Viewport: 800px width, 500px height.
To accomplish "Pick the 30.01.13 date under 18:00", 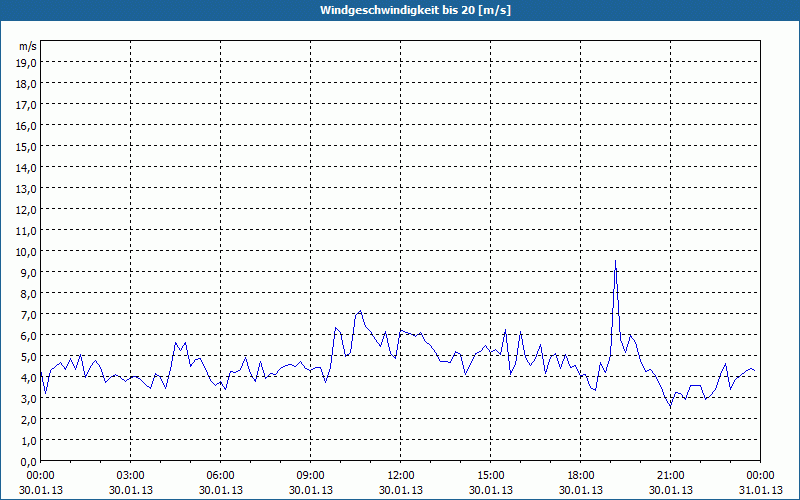I will (x=581, y=490).
